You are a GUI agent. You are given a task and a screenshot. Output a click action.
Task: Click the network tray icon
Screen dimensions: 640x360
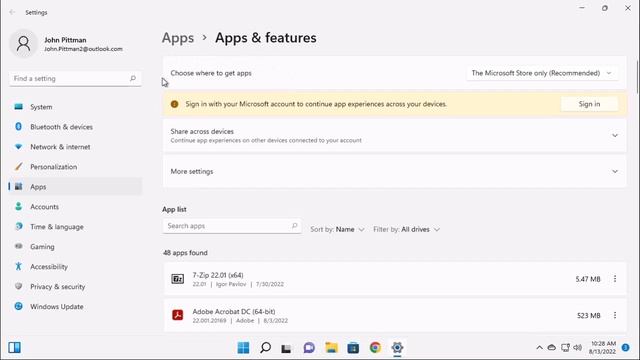click(x=565, y=348)
